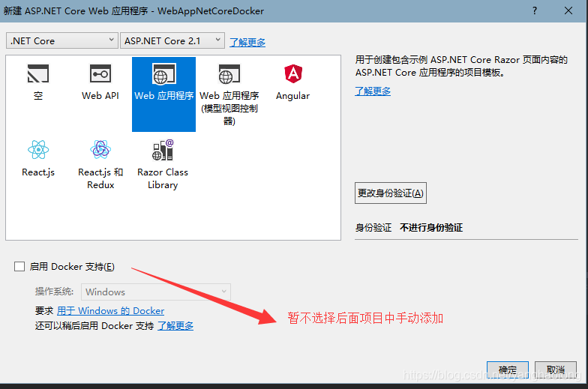The height and width of the screenshot is (389, 588).
Task: Open 了解更多 link about Docker support
Action: tap(175, 325)
